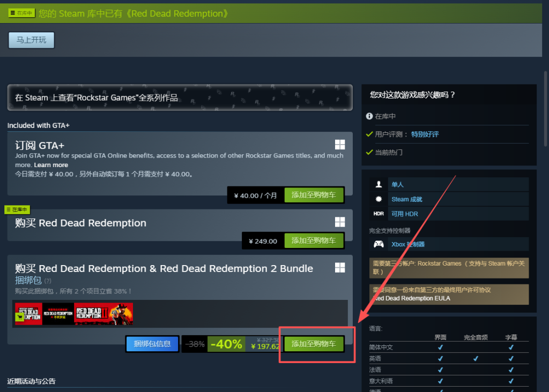Image resolution: width=549 pixels, height=392 pixels.
Task: Click the page's vertical scrollbar
Action: point(545,107)
